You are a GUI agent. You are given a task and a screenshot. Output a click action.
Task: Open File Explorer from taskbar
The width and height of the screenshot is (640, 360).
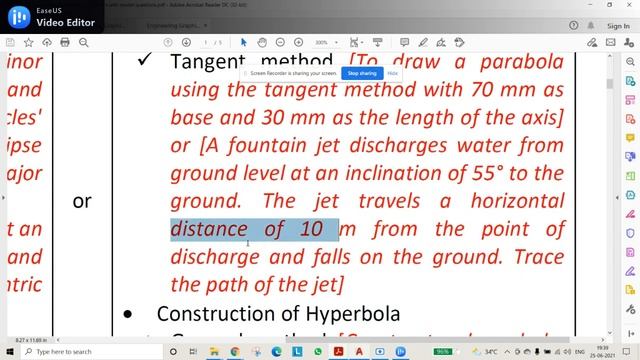click(214, 351)
